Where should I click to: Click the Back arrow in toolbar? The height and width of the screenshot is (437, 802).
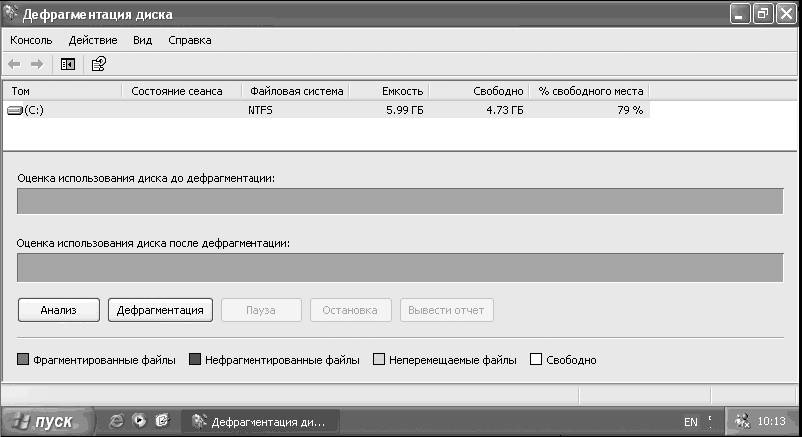(14, 64)
